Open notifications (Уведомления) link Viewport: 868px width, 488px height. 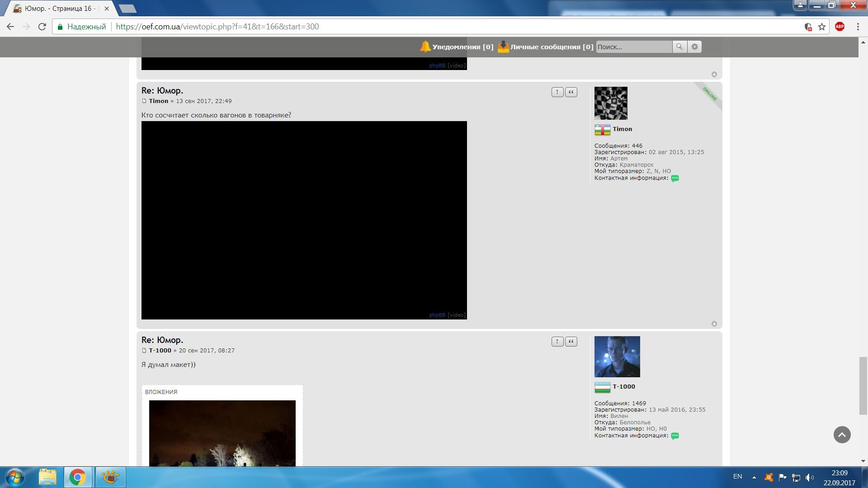pyautogui.click(x=462, y=47)
